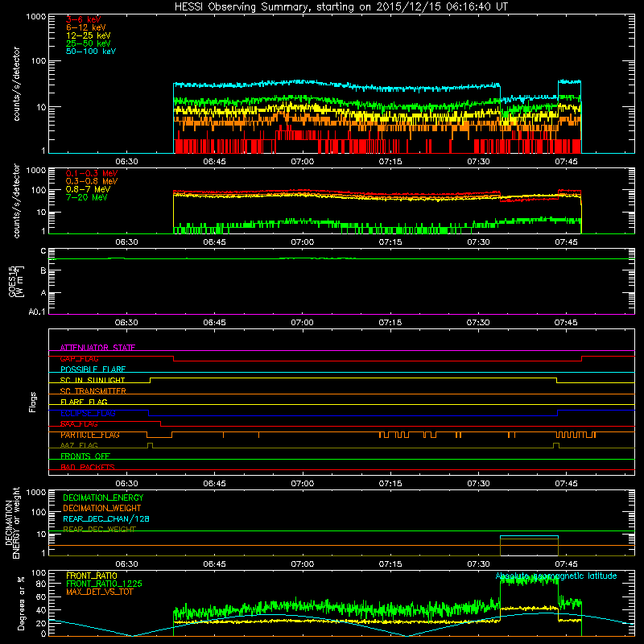This screenshot has height=644, width=644.
Task: Click the 0.3-0.8 MeV legend entry
Action: point(92,181)
